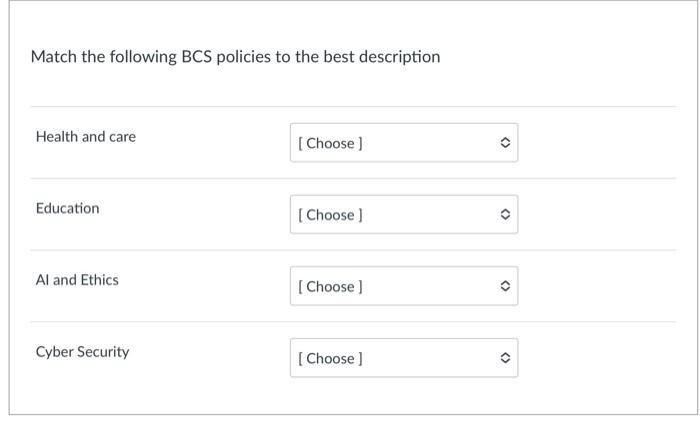700x421 pixels.
Task: Click the "AI and Ethics" row label
Action: point(77,280)
